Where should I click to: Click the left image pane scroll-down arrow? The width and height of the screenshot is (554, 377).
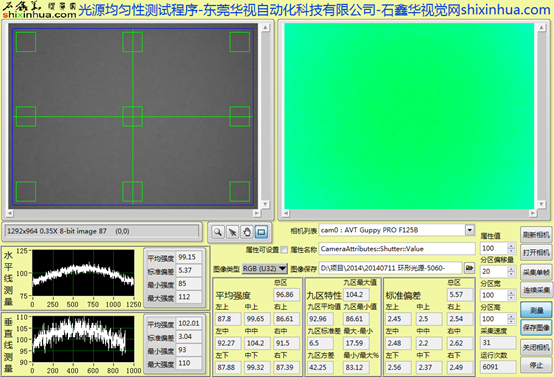click(x=265, y=204)
